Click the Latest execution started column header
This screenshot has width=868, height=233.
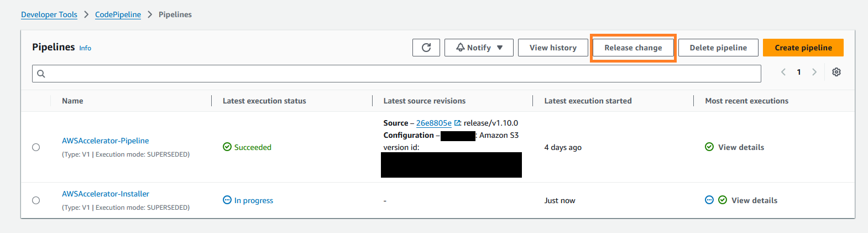(588, 101)
